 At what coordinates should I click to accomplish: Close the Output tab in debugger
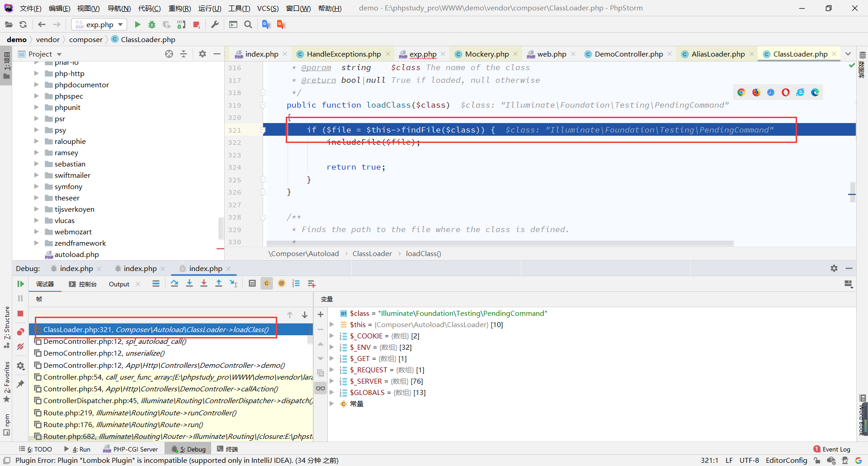click(138, 284)
